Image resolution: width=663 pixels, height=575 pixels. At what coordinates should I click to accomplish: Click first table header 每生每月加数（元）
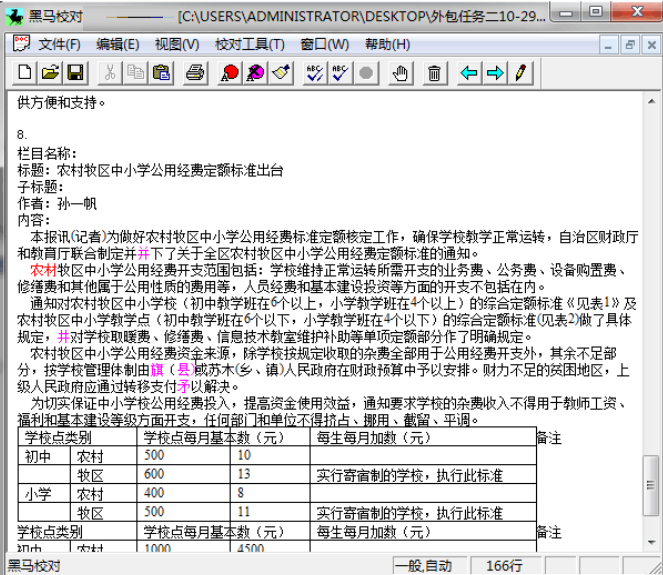point(373,438)
